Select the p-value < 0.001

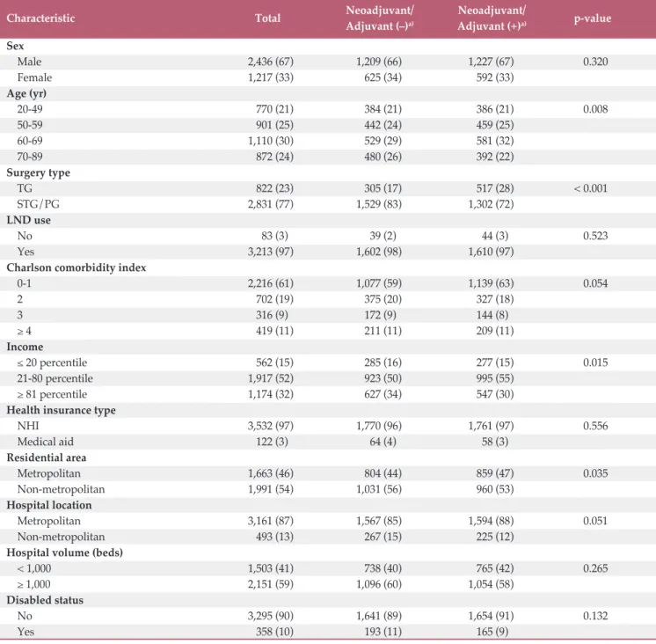(590, 188)
